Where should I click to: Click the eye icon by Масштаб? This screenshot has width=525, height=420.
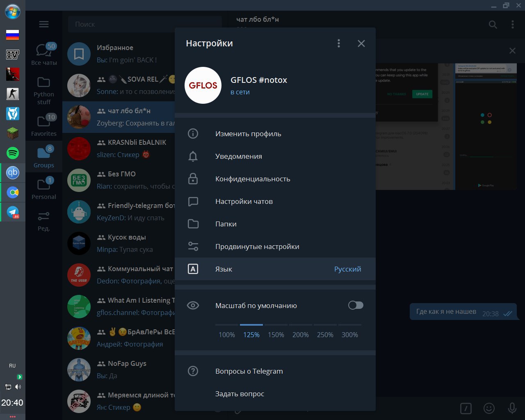193,306
